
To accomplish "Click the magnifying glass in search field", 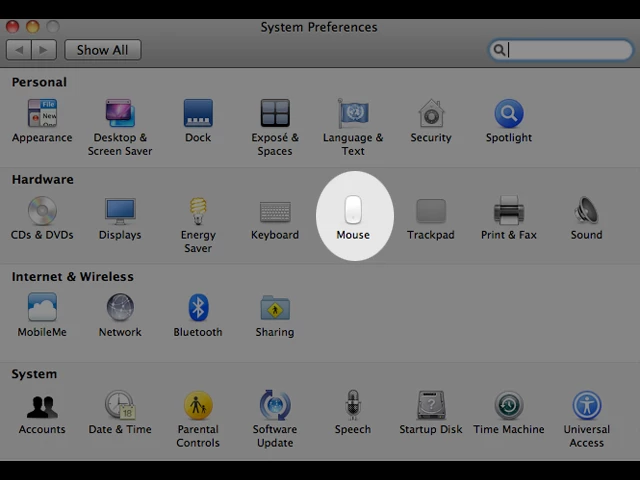I will pos(499,50).
